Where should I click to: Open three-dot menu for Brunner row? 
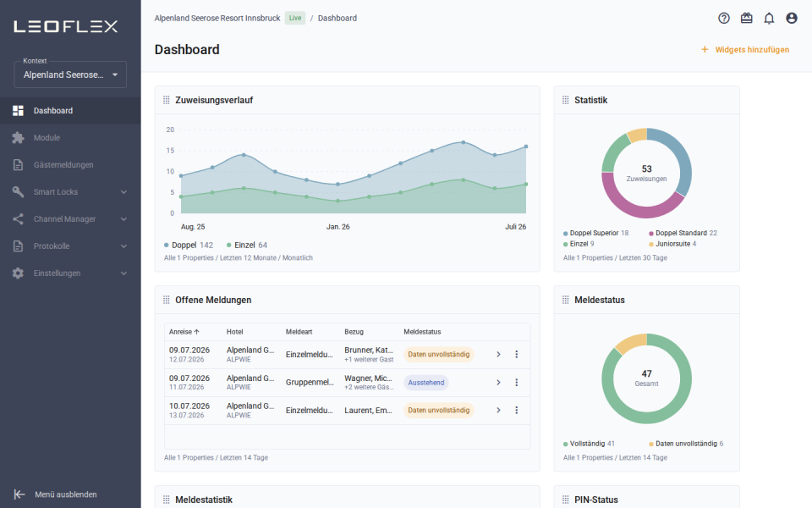[516, 355]
